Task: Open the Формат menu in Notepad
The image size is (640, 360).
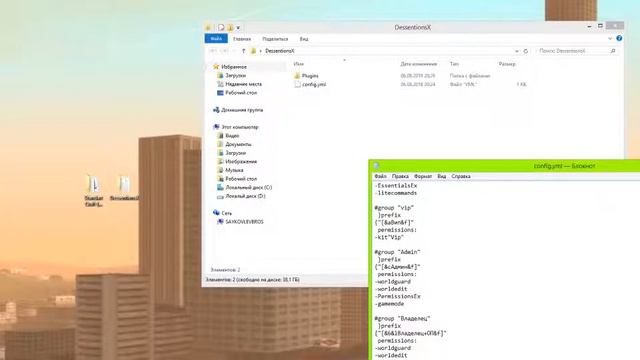Action: 423,176
